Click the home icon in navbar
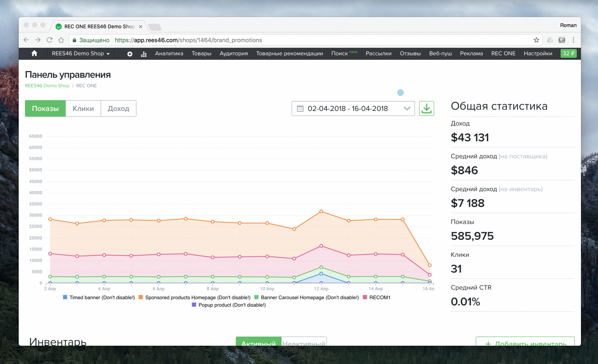The image size is (598, 364). pyautogui.click(x=35, y=53)
